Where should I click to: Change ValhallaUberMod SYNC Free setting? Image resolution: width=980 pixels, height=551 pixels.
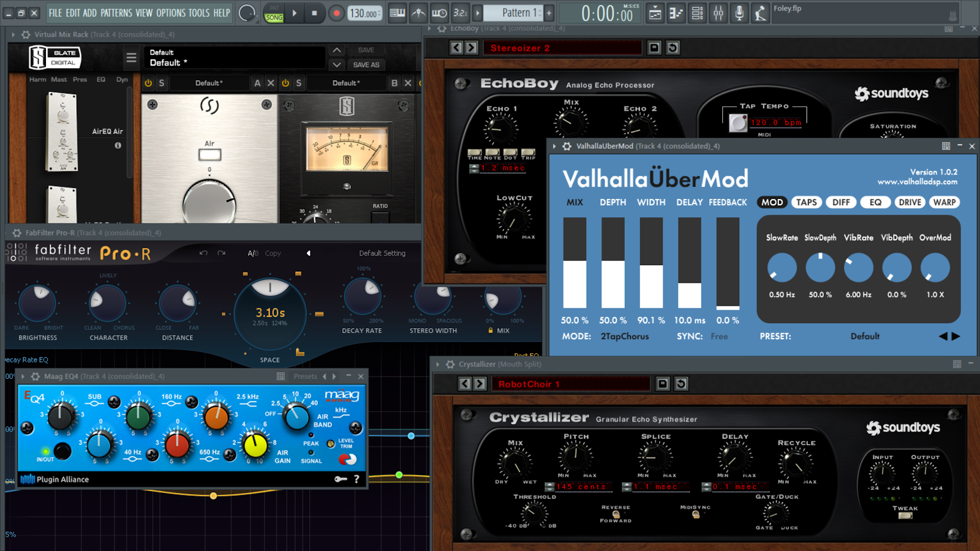point(719,337)
